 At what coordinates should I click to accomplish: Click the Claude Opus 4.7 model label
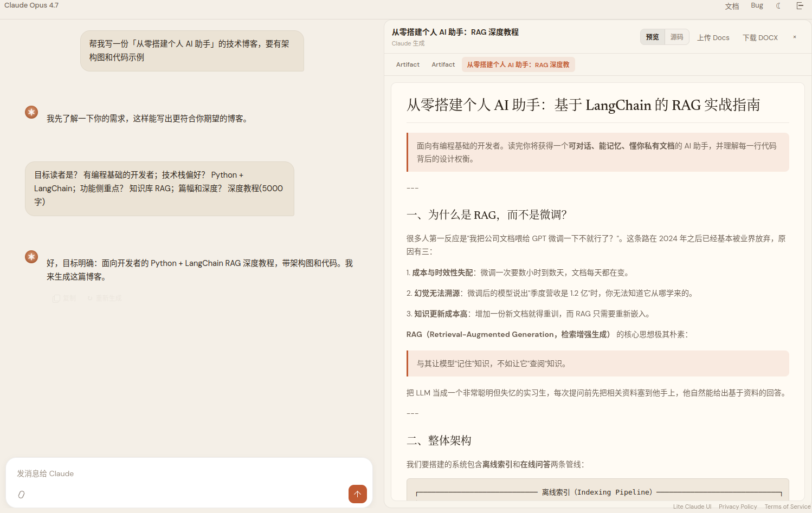(x=31, y=5)
